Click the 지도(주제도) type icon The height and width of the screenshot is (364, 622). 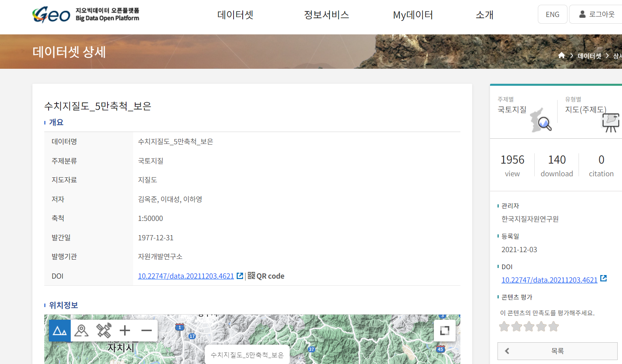pyautogui.click(x=611, y=123)
